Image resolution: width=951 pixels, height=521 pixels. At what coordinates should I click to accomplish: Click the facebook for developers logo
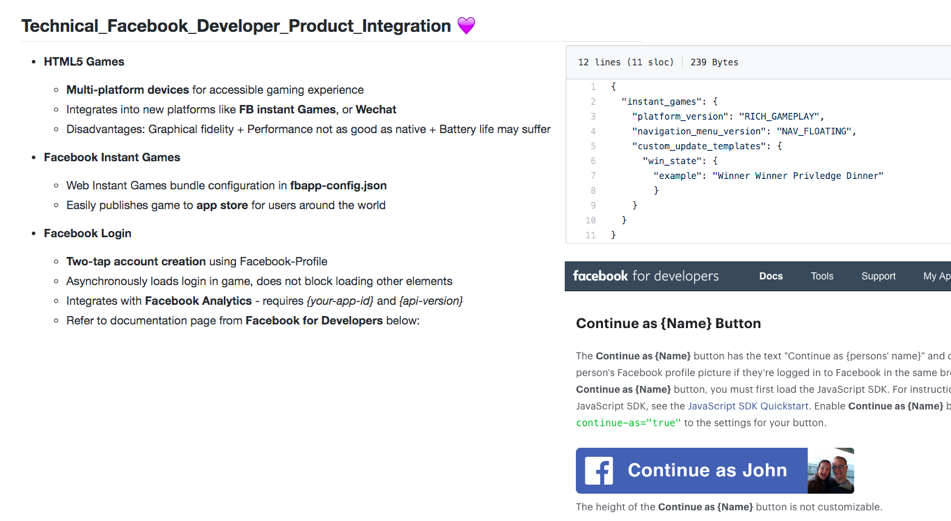click(x=645, y=276)
